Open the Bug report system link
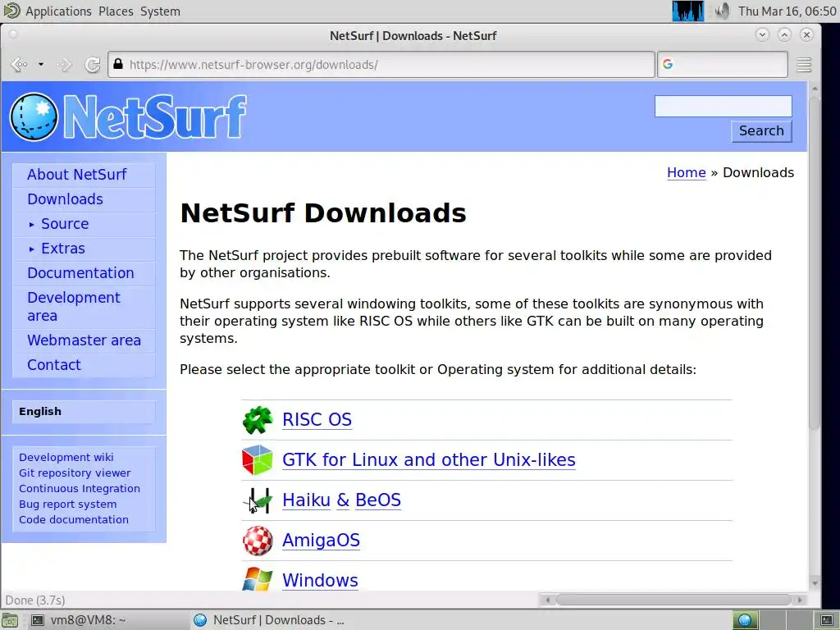The width and height of the screenshot is (840, 630). pos(67,504)
